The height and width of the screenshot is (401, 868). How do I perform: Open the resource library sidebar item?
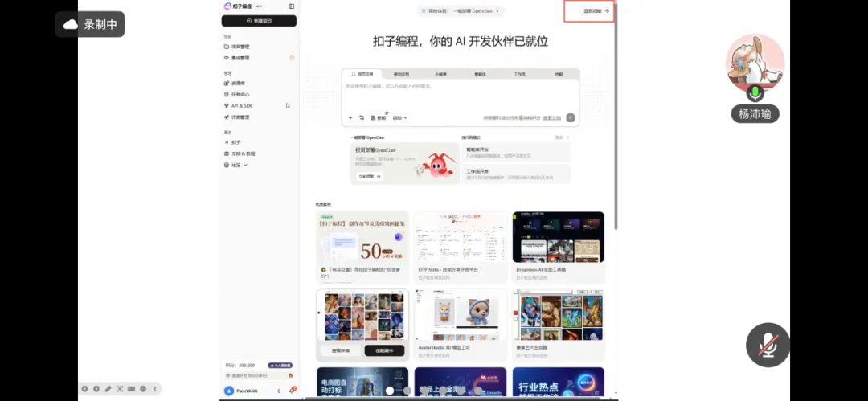(x=235, y=83)
